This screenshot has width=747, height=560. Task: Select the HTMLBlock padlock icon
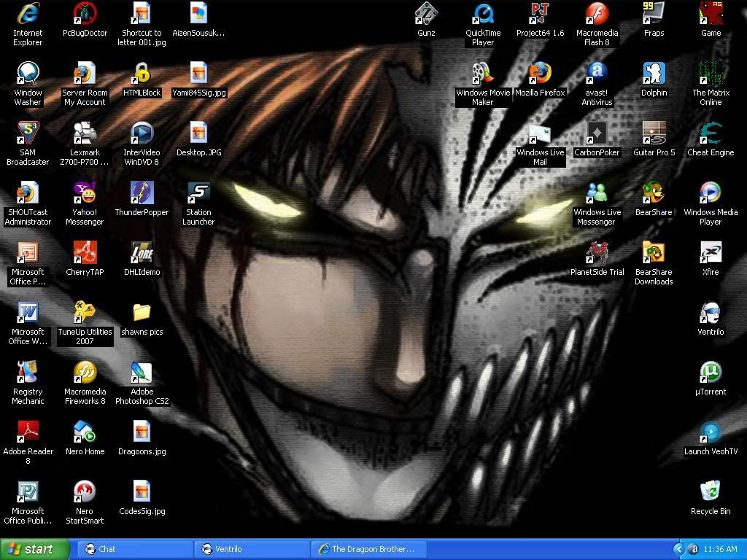pyautogui.click(x=142, y=74)
